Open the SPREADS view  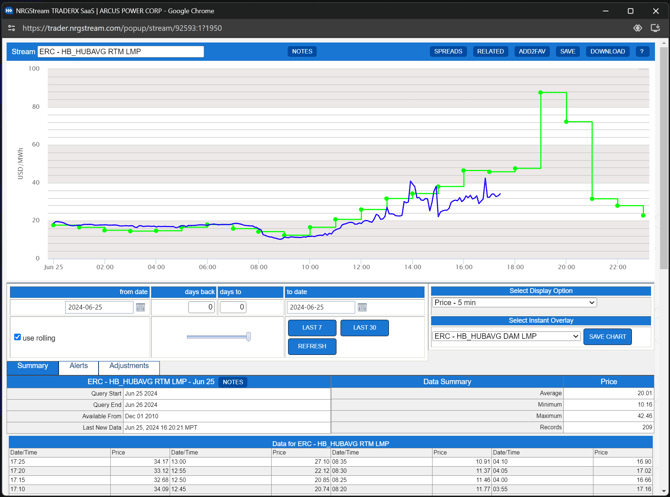[x=448, y=51]
